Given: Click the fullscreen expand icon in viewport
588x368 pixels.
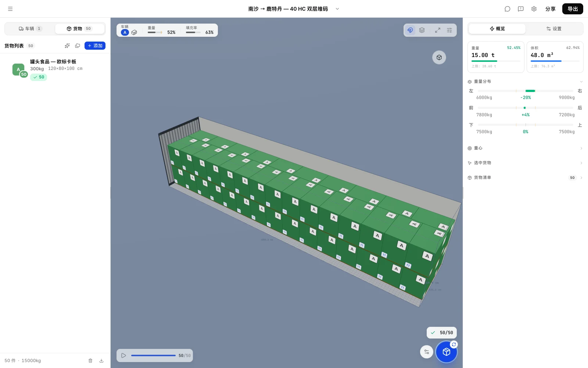Looking at the screenshot, I should (x=438, y=30).
